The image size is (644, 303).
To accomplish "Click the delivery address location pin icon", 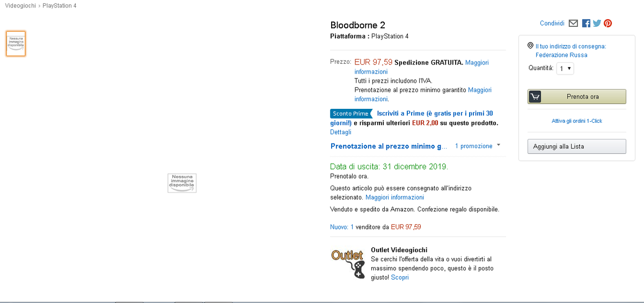I will (530, 46).
